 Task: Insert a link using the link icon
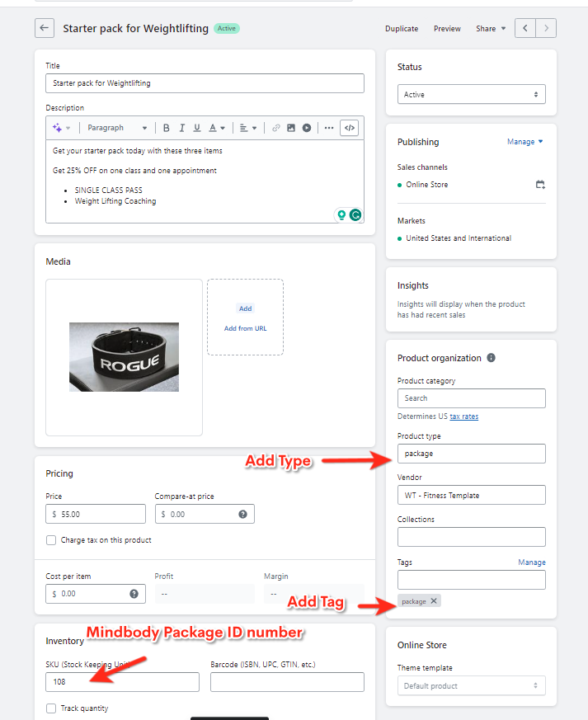coord(275,128)
